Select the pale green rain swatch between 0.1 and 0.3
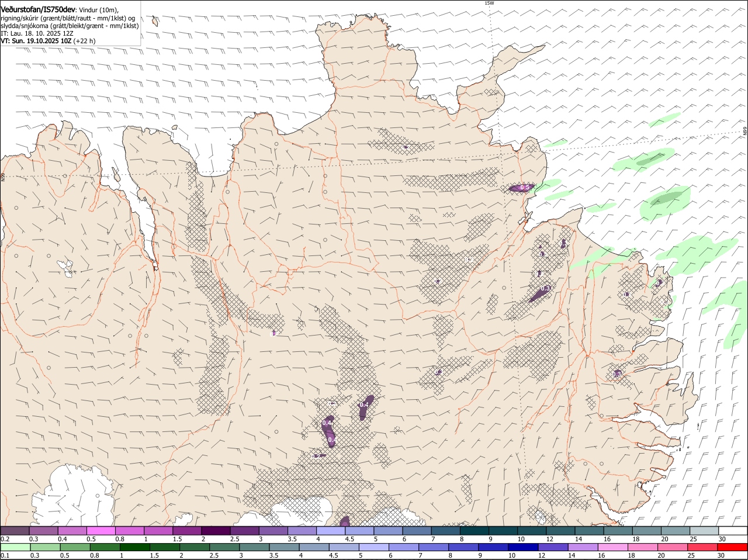This screenshot has width=748, height=560. pyautogui.click(x=16, y=547)
